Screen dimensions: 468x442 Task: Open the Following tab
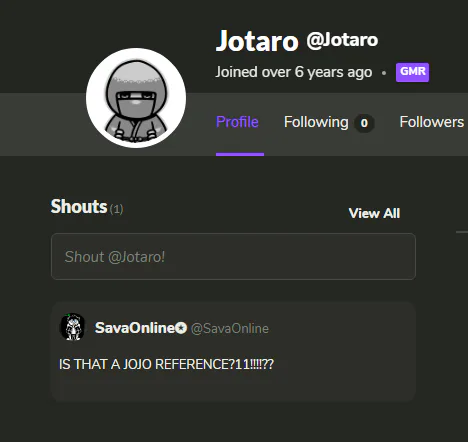316,122
